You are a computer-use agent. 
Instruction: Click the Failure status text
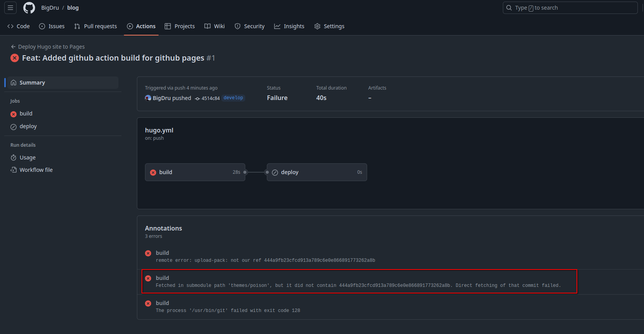pyautogui.click(x=277, y=98)
